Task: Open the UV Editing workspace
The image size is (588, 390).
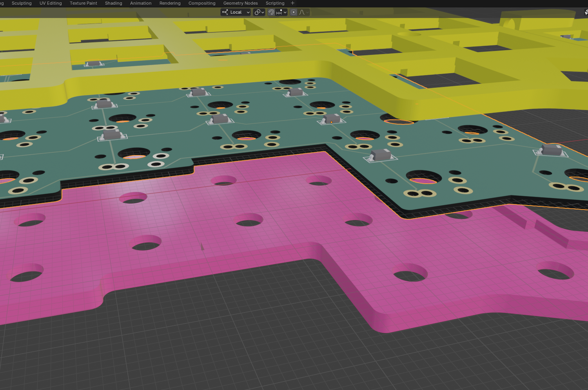Action: pyautogui.click(x=51, y=3)
